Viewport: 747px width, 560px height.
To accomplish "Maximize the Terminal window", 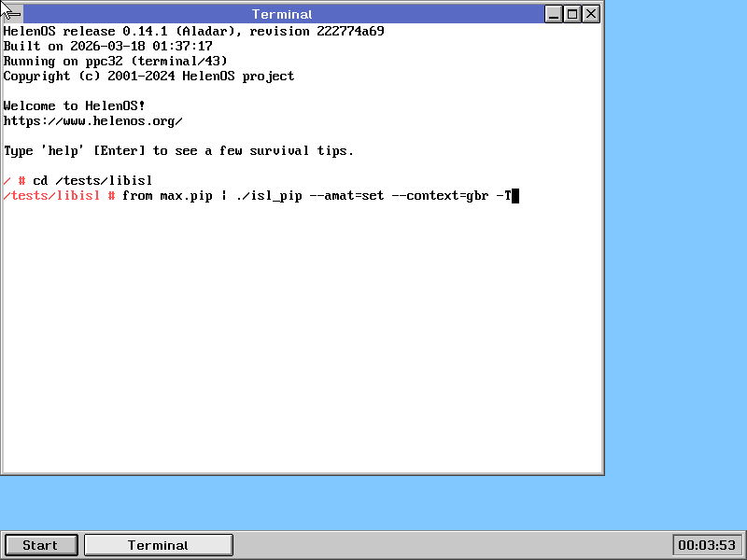I will 572,14.
